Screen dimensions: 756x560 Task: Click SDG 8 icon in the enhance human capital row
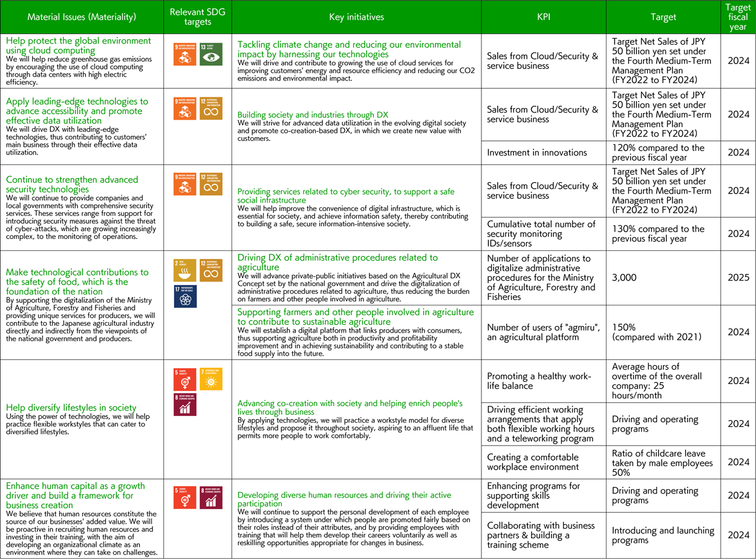[x=210, y=498]
